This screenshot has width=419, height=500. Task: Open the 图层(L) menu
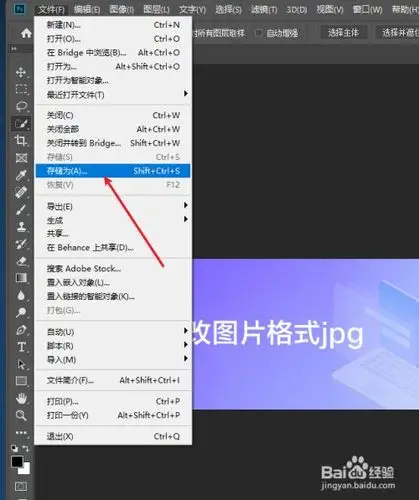156,10
